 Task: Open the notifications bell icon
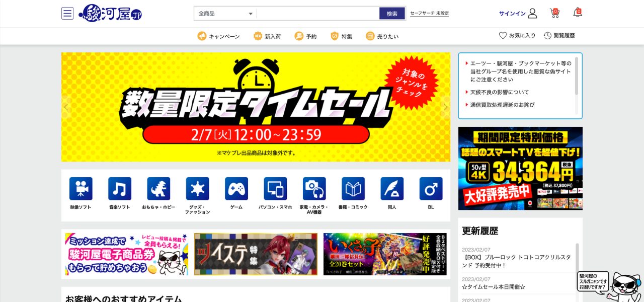tap(578, 13)
